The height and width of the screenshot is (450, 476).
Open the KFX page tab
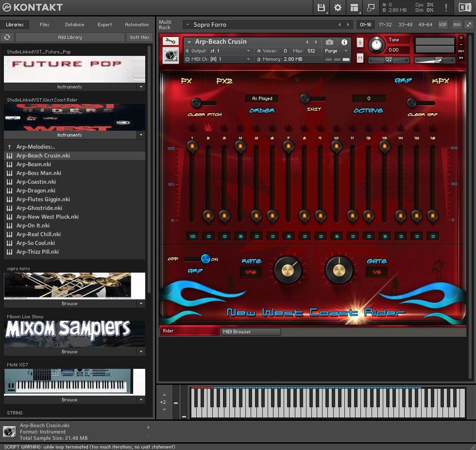(441, 81)
